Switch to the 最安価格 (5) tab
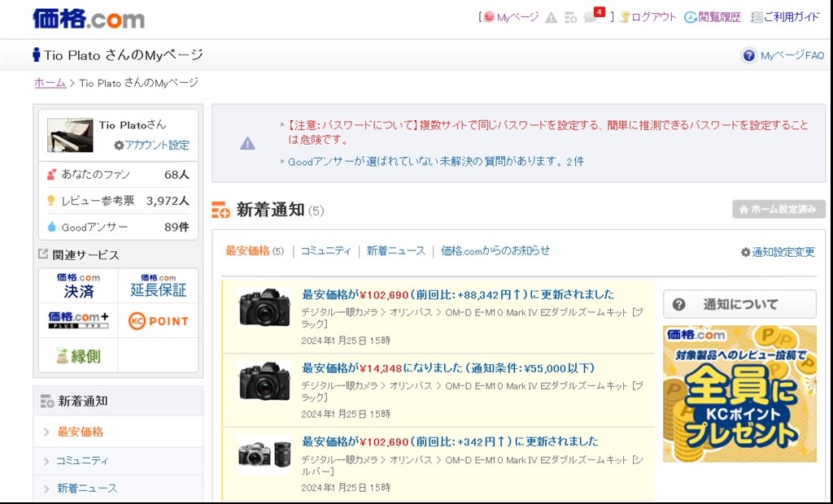This screenshot has width=833, height=504. 255,250
